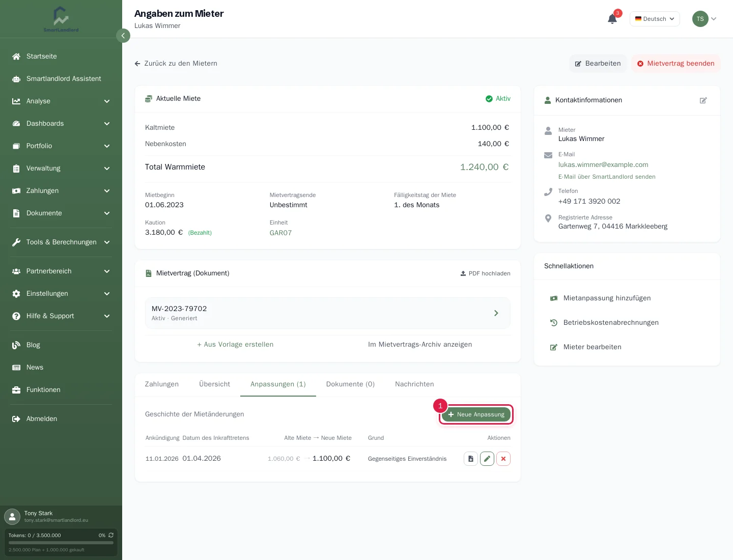The width and height of the screenshot is (733, 560).
Task: Open the MV-2023-79702 contract entry
Action: pos(328,313)
